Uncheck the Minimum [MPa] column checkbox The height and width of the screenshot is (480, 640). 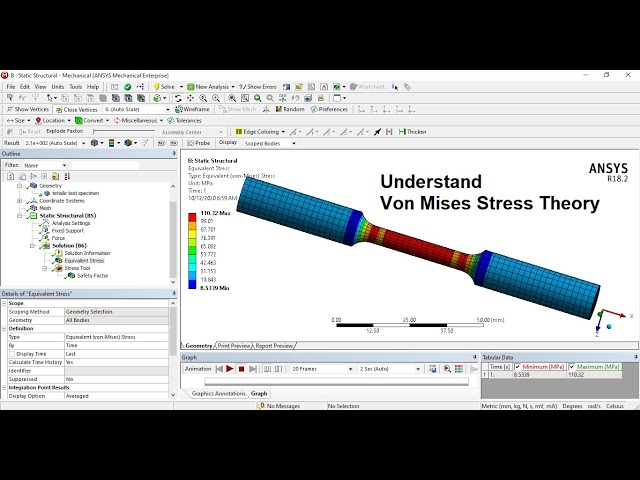(x=518, y=367)
